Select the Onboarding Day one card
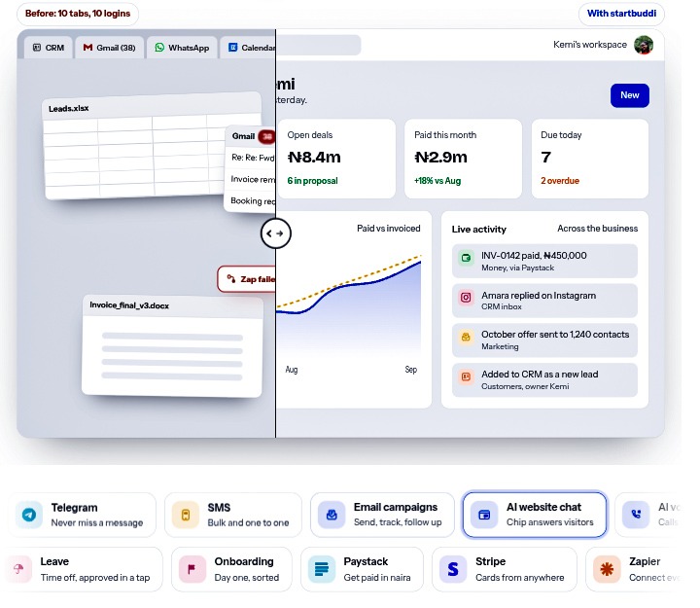Screen dimensions: 700x608 pos(231,569)
